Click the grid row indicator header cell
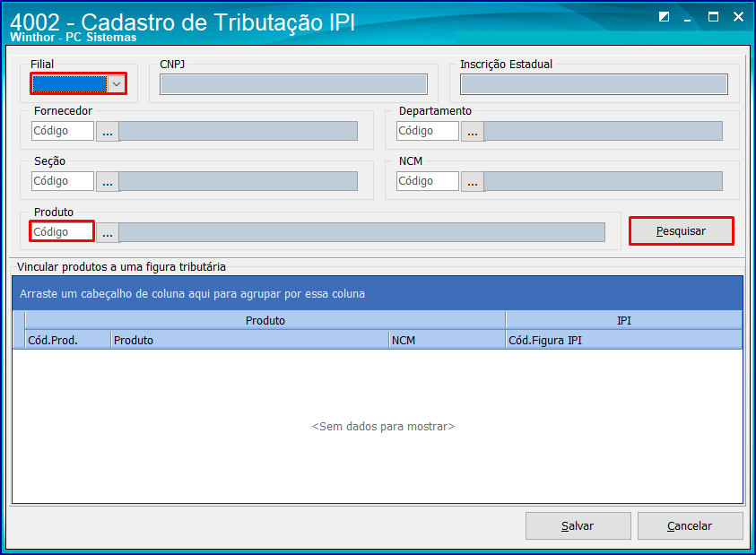 (19, 330)
